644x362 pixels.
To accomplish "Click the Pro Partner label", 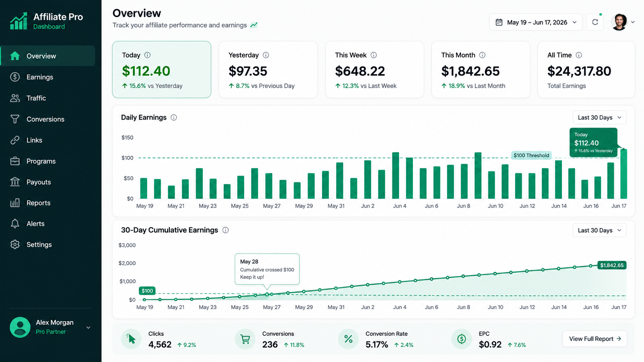I will (x=51, y=332).
